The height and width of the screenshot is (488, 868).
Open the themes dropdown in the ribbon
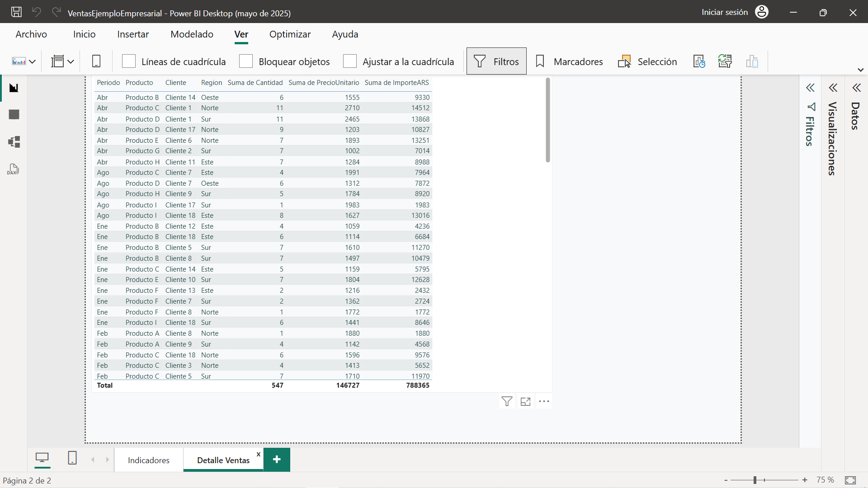coord(24,61)
